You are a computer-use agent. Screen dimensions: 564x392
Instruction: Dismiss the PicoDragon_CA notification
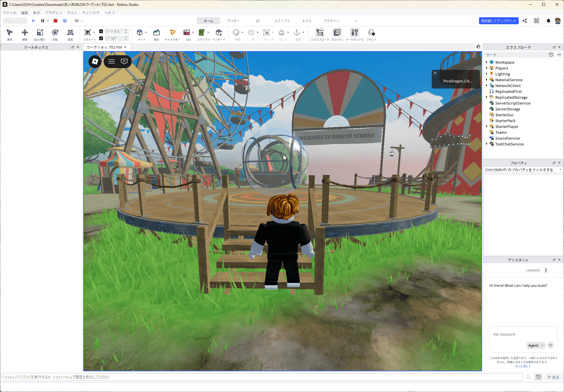[435, 73]
